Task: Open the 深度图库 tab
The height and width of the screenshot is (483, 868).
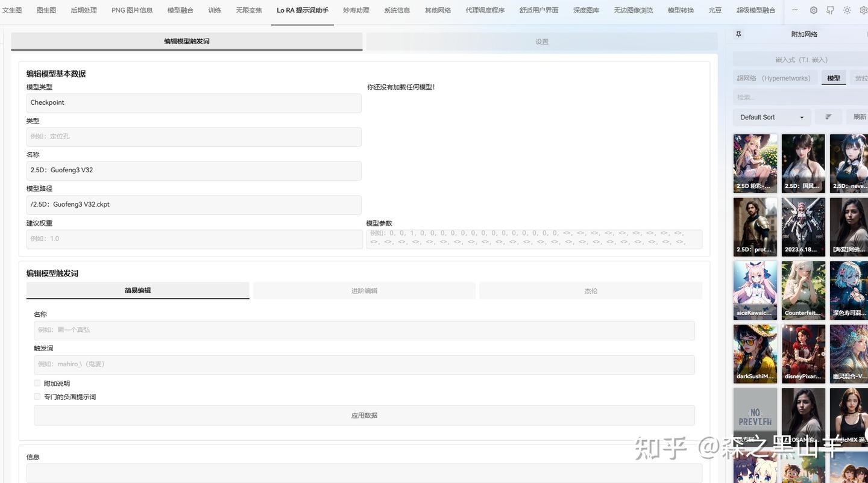Action: click(x=586, y=10)
